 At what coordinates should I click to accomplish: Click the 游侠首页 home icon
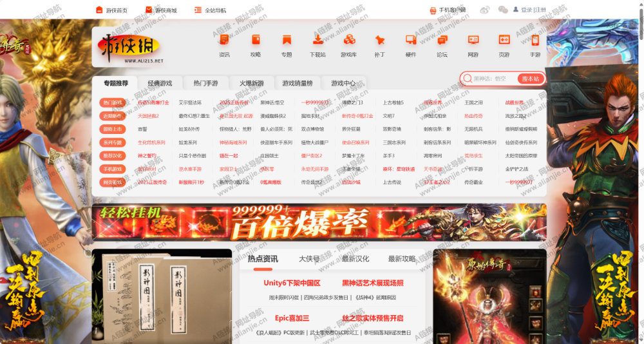click(x=99, y=10)
